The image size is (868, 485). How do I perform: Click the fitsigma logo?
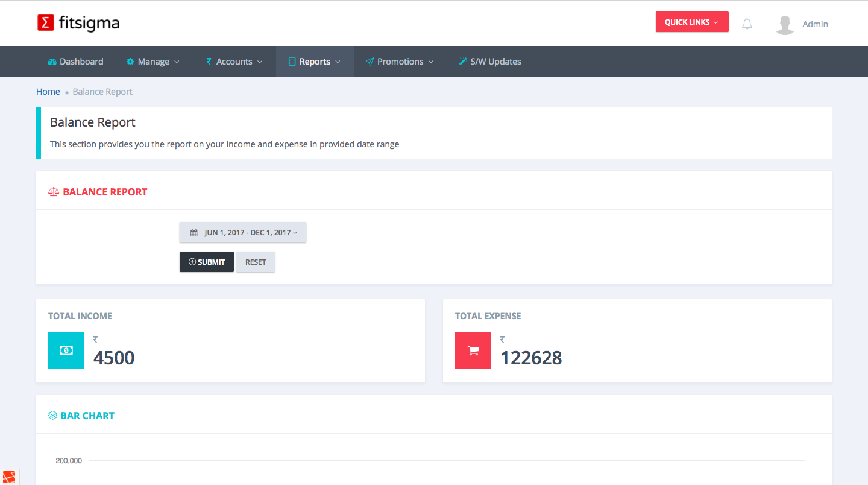tap(78, 23)
